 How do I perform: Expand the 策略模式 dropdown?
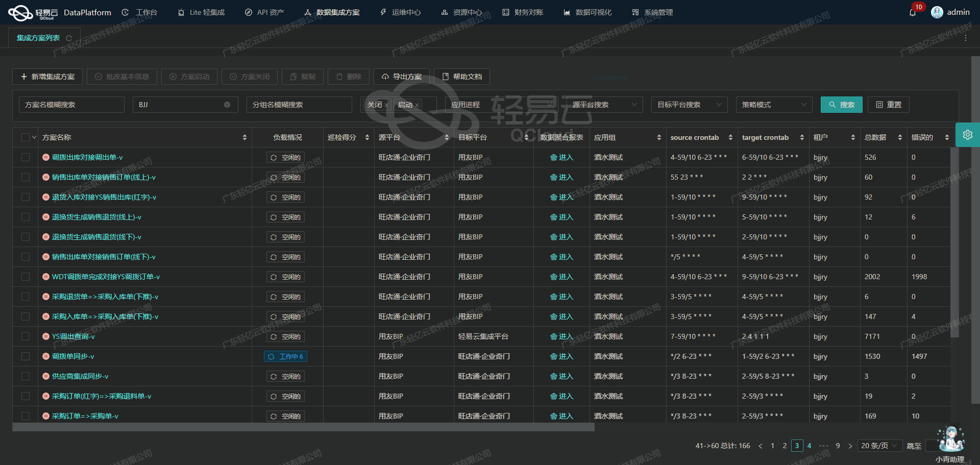(774, 105)
